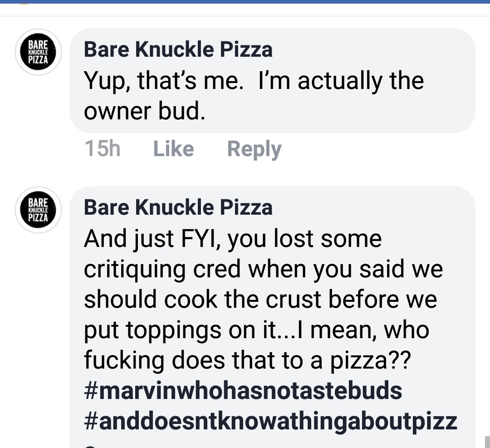Click the blue header bar at the top

coord(245,2)
